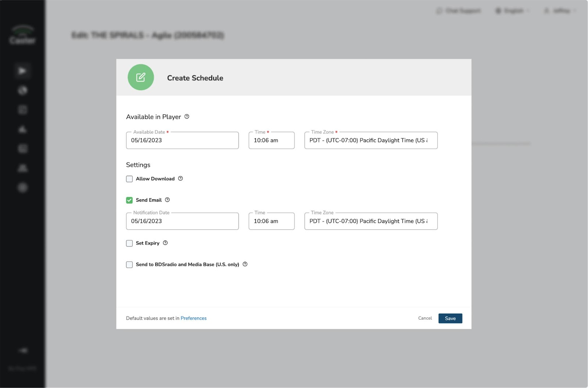Open the Available Time Zone dropdown
The image size is (588, 388).
tap(371, 140)
